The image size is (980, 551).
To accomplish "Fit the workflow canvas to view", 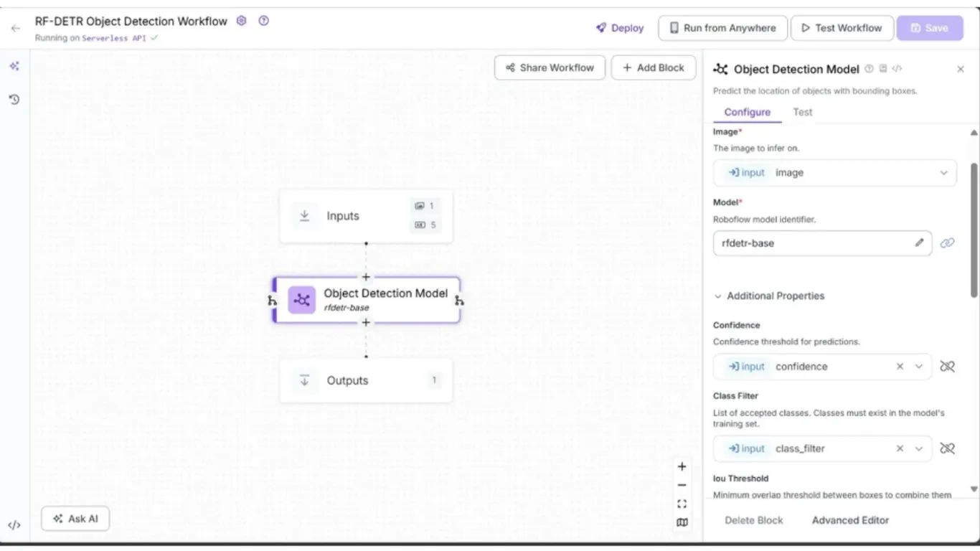I will [682, 504].
